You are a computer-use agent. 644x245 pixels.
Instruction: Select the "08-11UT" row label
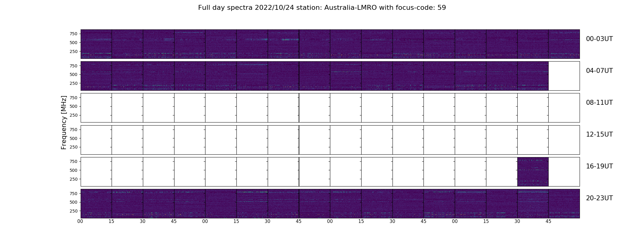coord(599,103)
